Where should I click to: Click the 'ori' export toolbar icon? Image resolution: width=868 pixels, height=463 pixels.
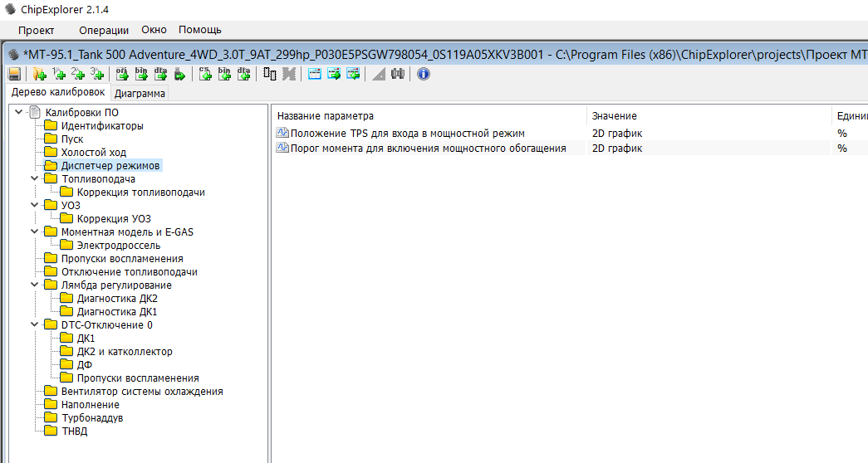point(121,74)
